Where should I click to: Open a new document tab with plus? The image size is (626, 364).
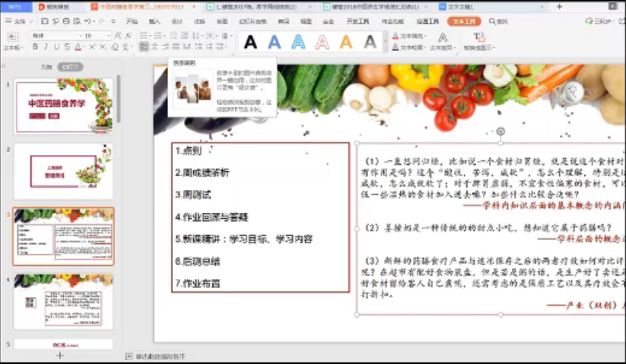tap(559, 6)
